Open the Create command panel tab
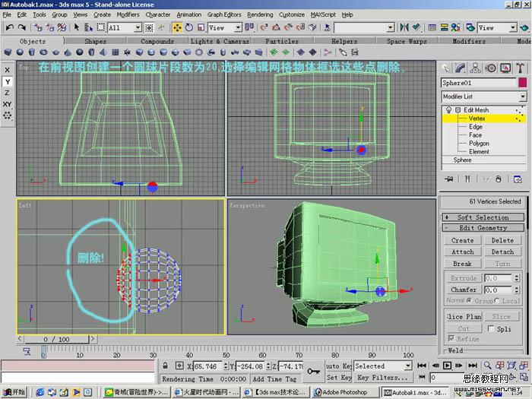The image size is (532, 399). pyautogui.click(x=446, y=68)
